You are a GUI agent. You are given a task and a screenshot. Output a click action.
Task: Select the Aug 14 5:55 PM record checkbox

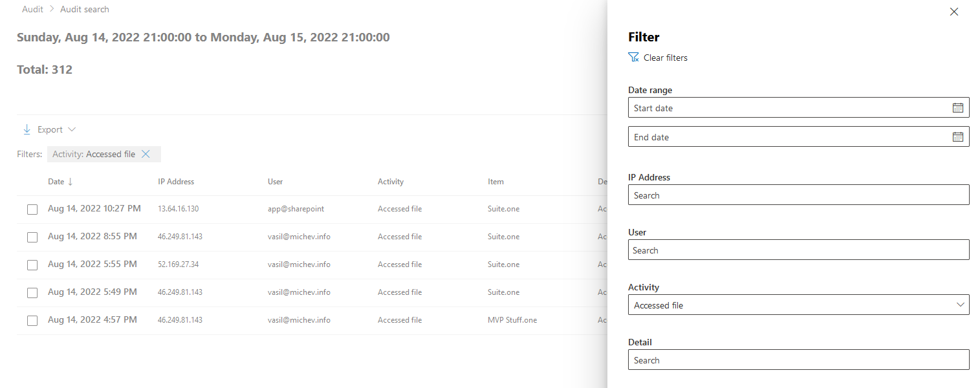tap(32, 264)
